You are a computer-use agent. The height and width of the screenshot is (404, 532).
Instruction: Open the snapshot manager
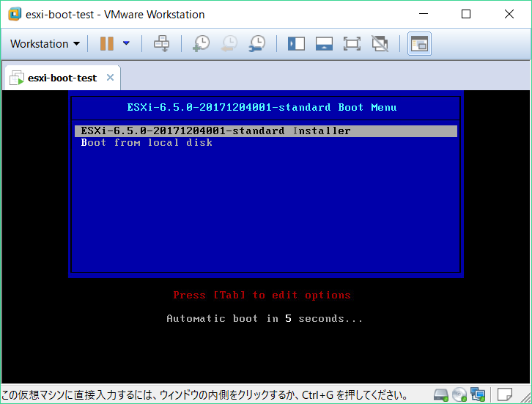pos(257,43)
